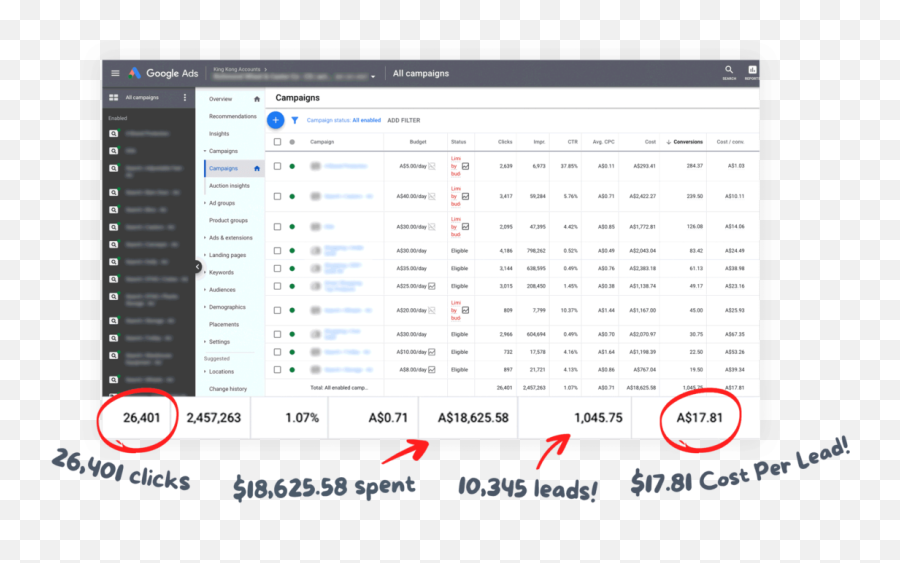The image size is (900, 563).
Task: Open Change history in navigation
Action: [228, 389]
